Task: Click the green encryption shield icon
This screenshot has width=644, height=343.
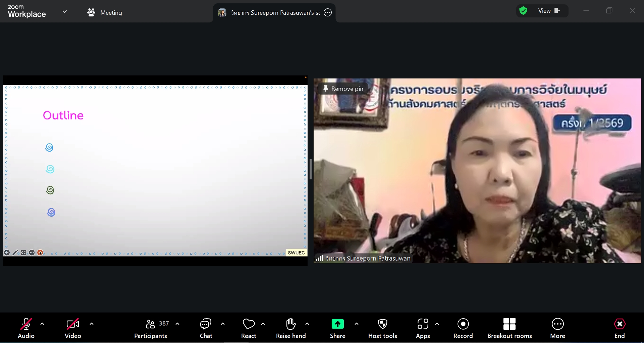Action: [523, 11]
